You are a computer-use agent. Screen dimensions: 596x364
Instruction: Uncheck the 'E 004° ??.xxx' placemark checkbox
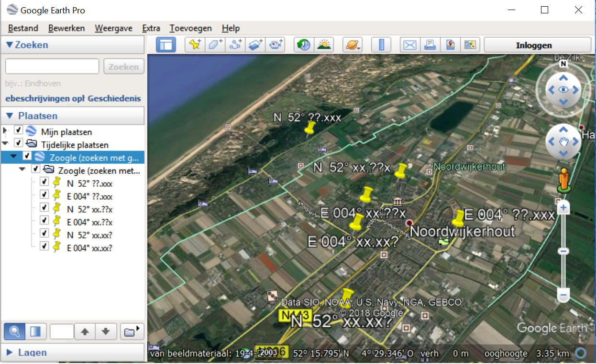(x=44, y=195)
